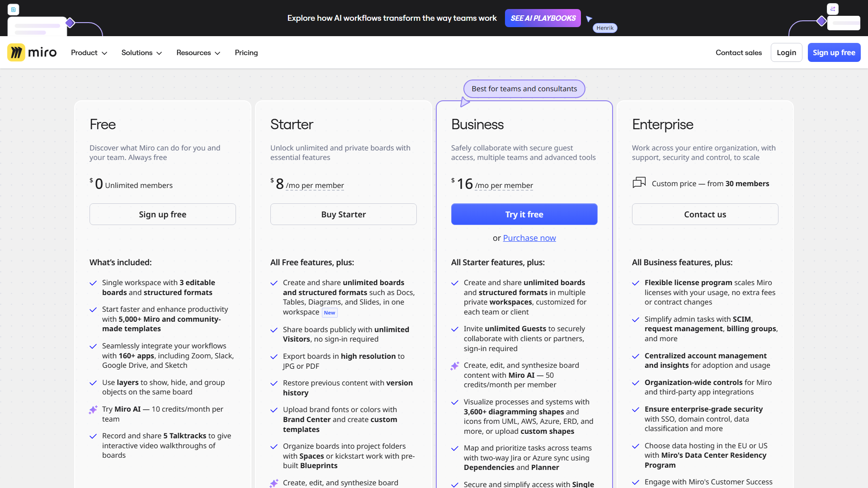The image size is (868, 488).
Task: Click the frame icon beside Enterprise custom price
Action: tap(638, 183)
